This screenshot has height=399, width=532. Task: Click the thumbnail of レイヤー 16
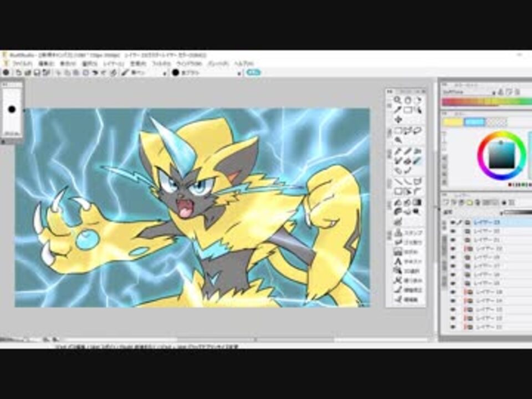468,274
